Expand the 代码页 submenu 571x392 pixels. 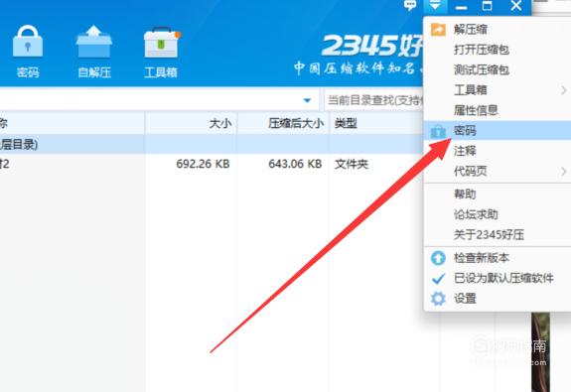(498, 171)
